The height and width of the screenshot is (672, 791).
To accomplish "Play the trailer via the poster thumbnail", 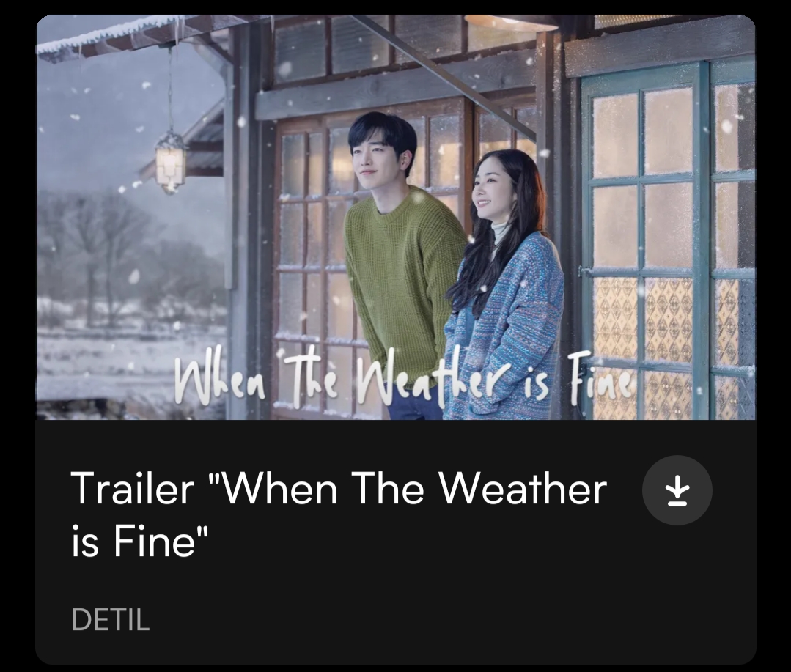I will [396, 217].
